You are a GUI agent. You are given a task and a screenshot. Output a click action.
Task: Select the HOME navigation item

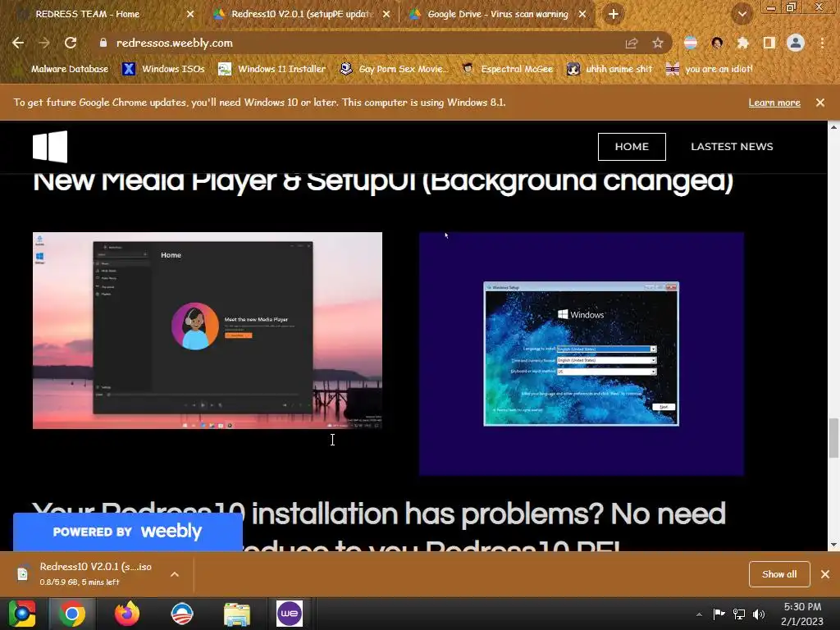coord(632,146)
